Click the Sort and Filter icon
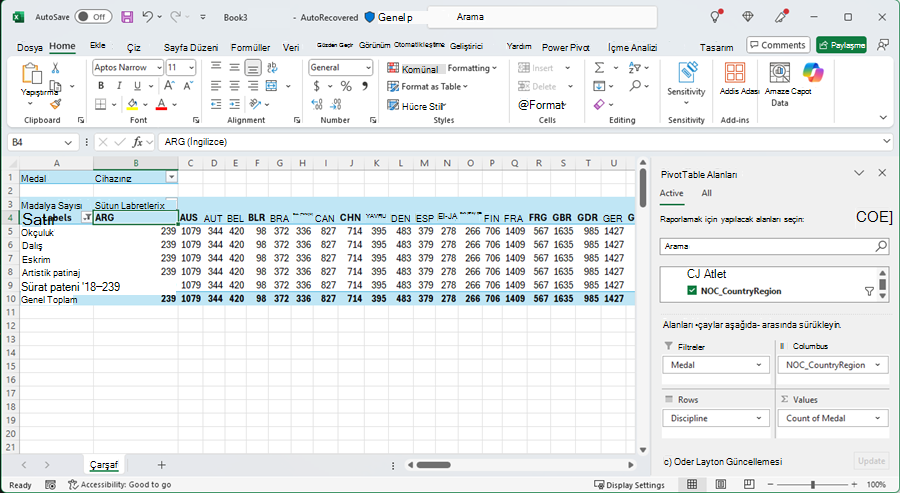This screenshot has height=493, width=900. [634, 68]
